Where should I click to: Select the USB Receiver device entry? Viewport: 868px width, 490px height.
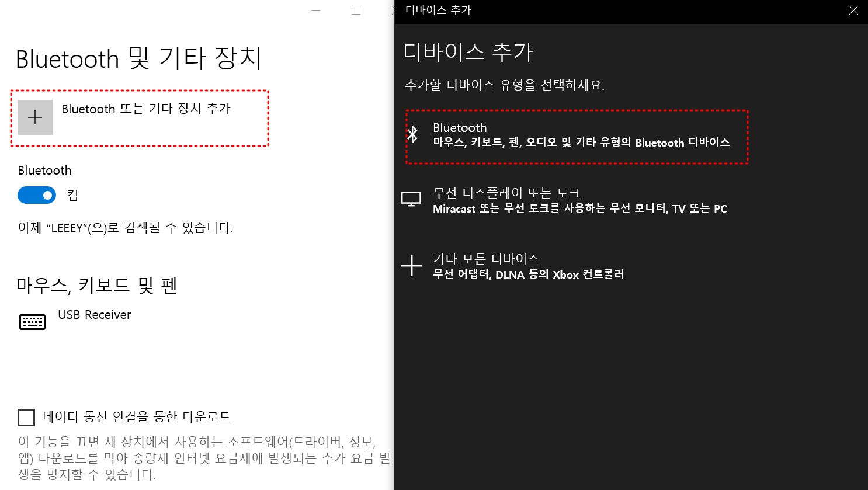tap(76, 320)
